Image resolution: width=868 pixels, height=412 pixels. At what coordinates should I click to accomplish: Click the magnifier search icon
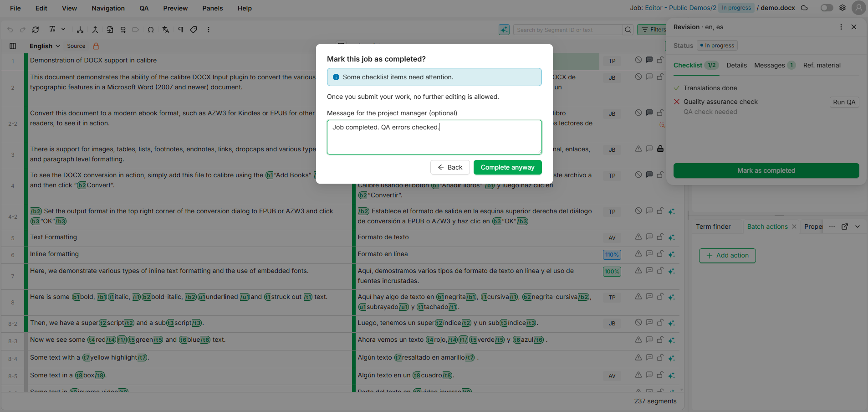coord(628,30)
